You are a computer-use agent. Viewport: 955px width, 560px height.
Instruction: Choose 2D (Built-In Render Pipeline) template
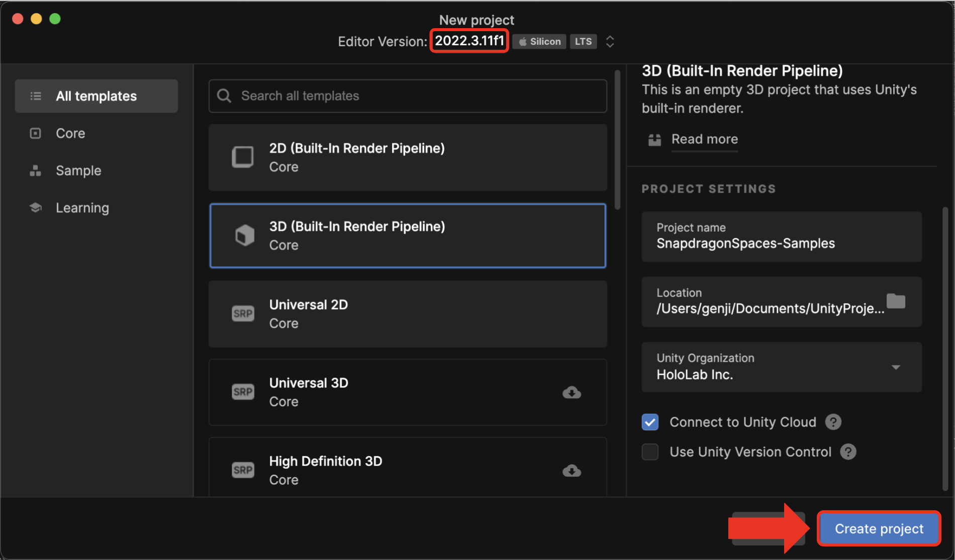[x=408, y=157]
